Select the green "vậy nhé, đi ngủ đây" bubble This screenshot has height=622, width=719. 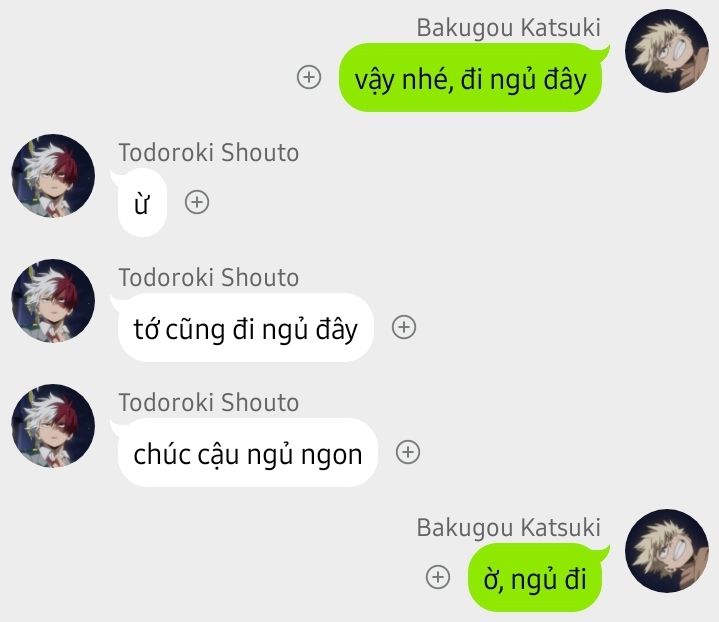pos(471,78)
